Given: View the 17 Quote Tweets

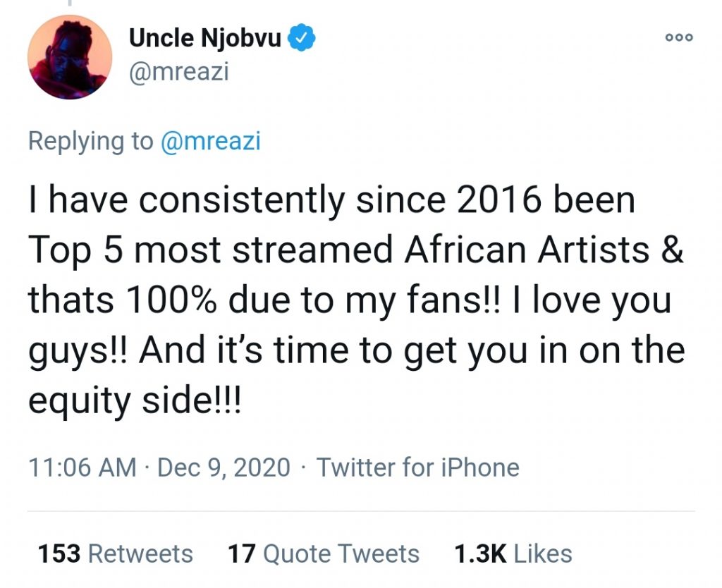Looking at the screenshot, I should pyautogui.click(x=323, y=553).
